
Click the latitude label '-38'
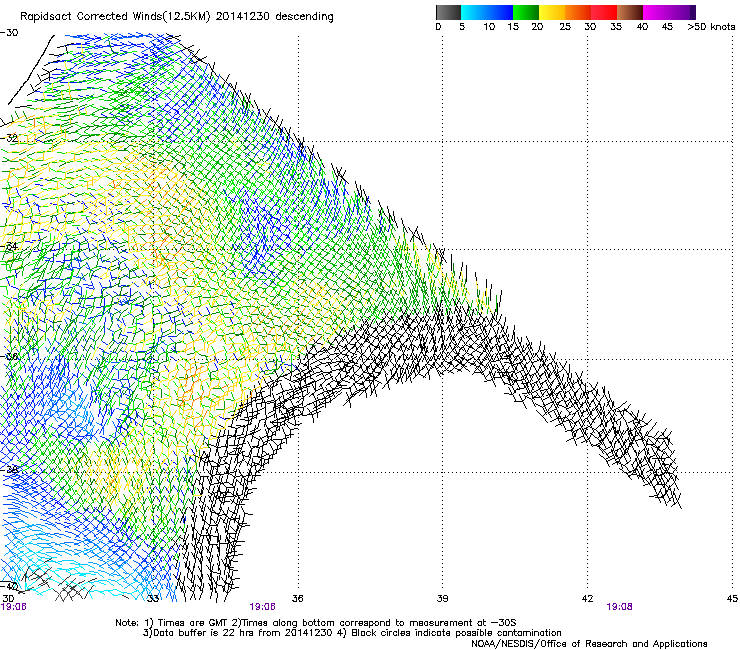point(9,470)
